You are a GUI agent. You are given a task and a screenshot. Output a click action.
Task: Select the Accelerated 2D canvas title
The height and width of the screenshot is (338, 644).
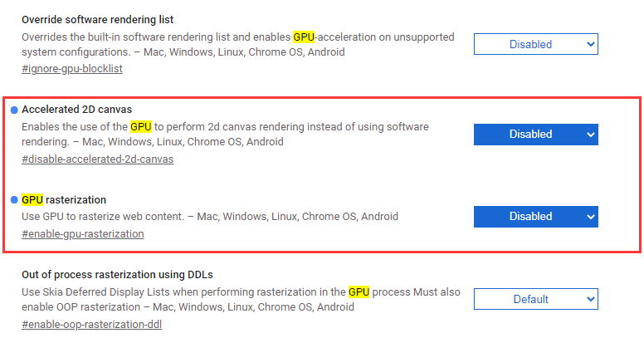pos(77,110)
